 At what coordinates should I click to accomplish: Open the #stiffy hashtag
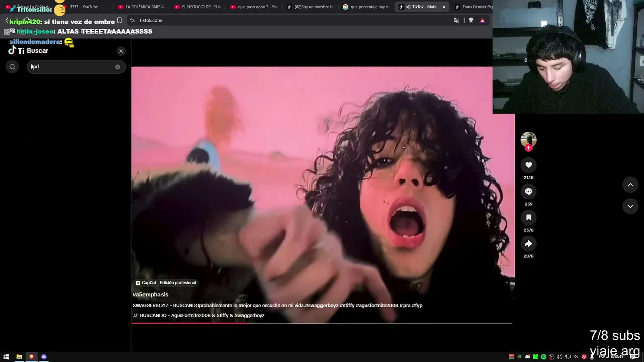347,305
